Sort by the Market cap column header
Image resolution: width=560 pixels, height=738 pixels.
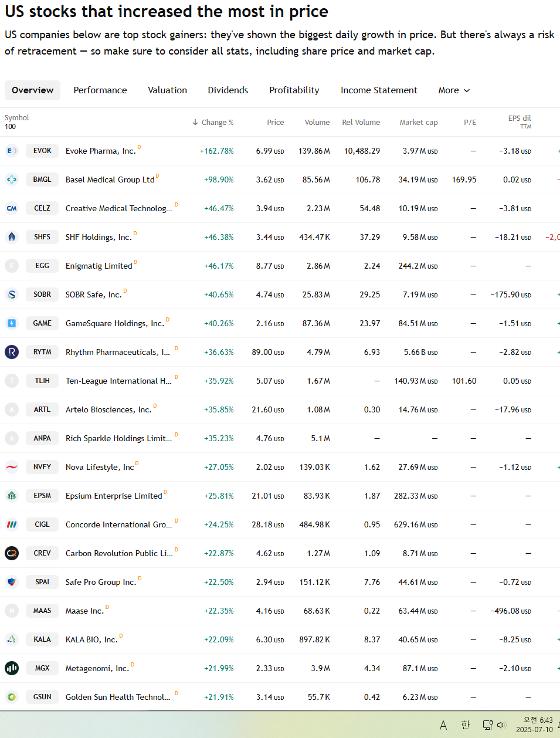click(x=419, y=123)
